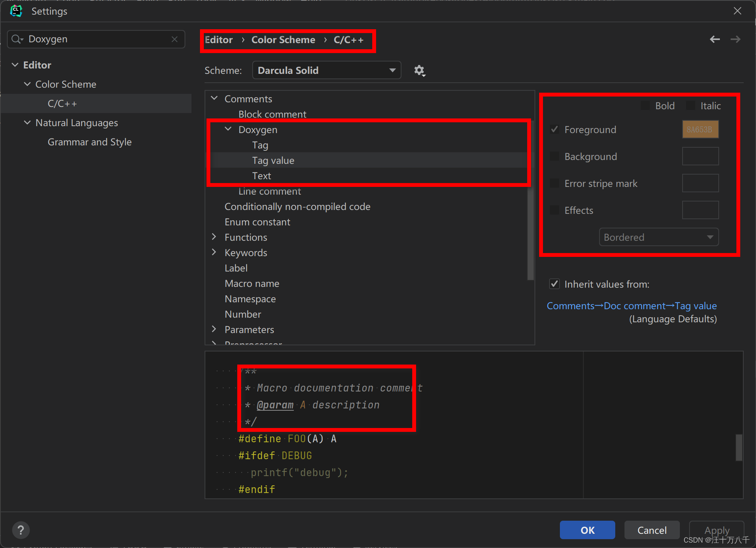Open the Darcula Solid scheme dropdown
The height and width of the screenshot is (548, 756).
[326, 70]
